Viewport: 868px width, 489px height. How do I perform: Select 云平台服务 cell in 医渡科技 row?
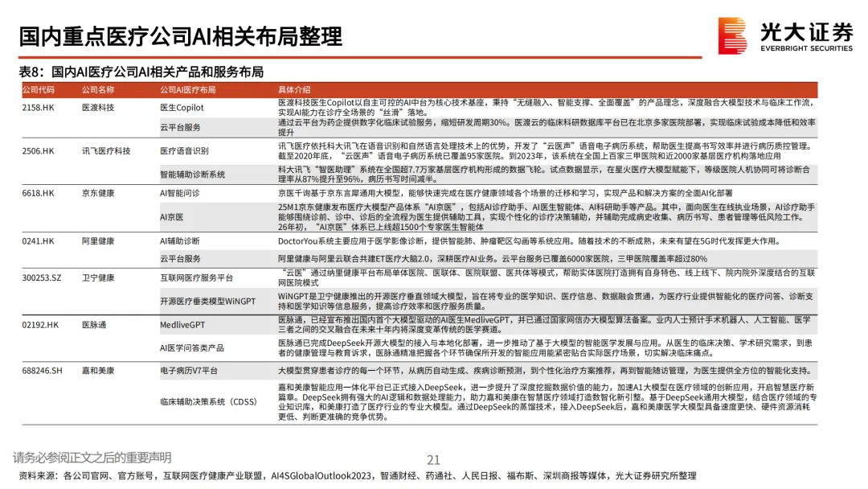[x=181, y=127]
